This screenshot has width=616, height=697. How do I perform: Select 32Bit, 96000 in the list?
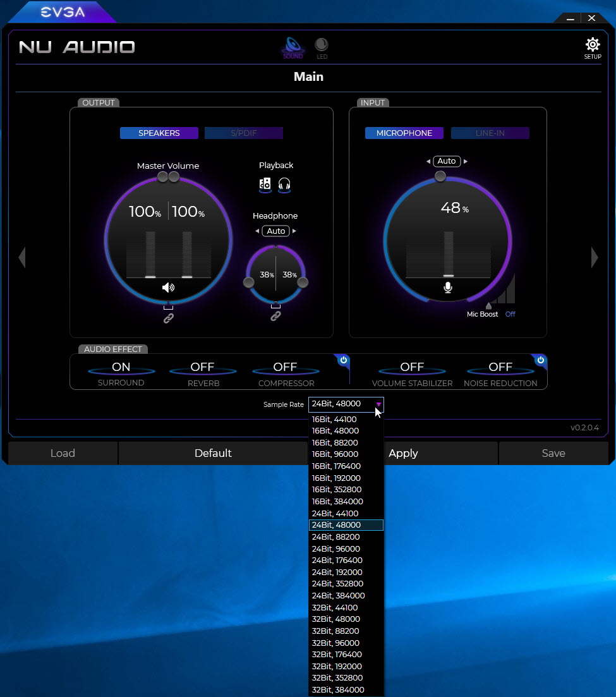[346, 643]
